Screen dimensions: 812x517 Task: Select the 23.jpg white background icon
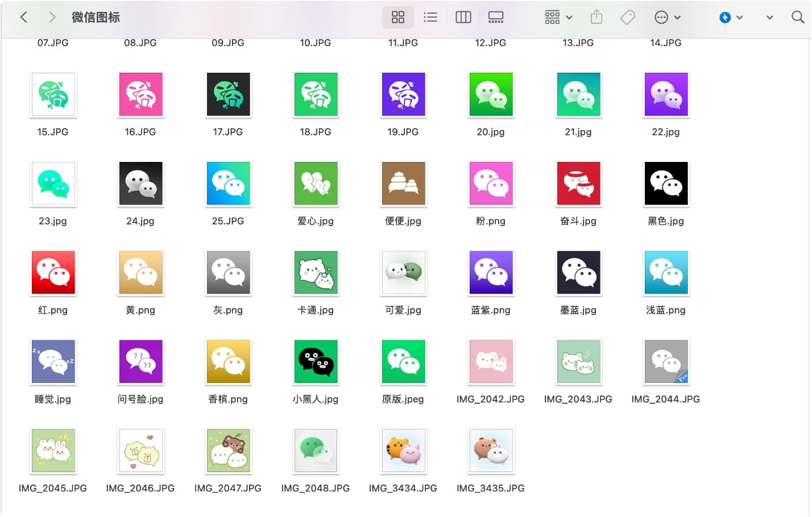pos(53,184)
